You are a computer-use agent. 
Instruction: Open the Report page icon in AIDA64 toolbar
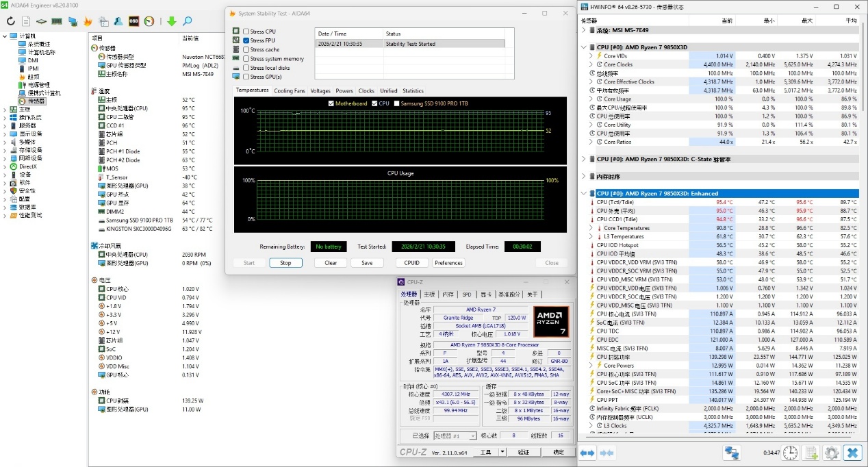(x=26, y=21)
